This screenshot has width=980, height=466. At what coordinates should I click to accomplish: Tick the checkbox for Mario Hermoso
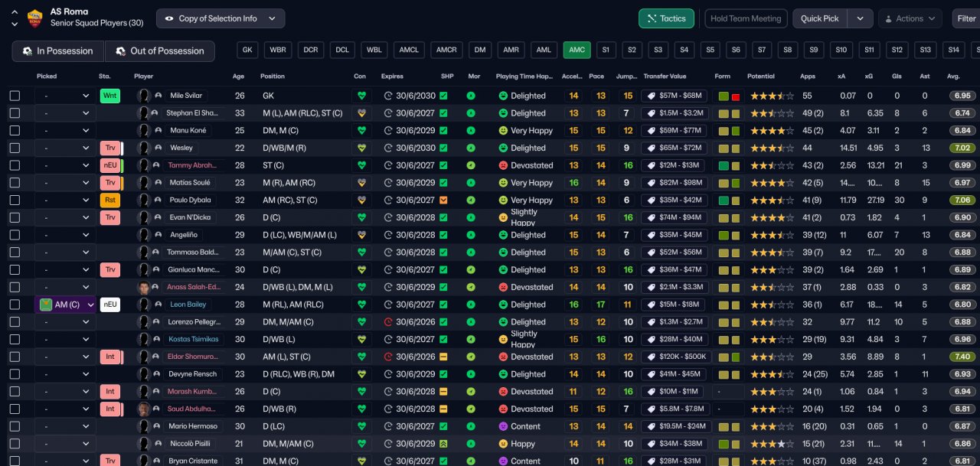15,426
